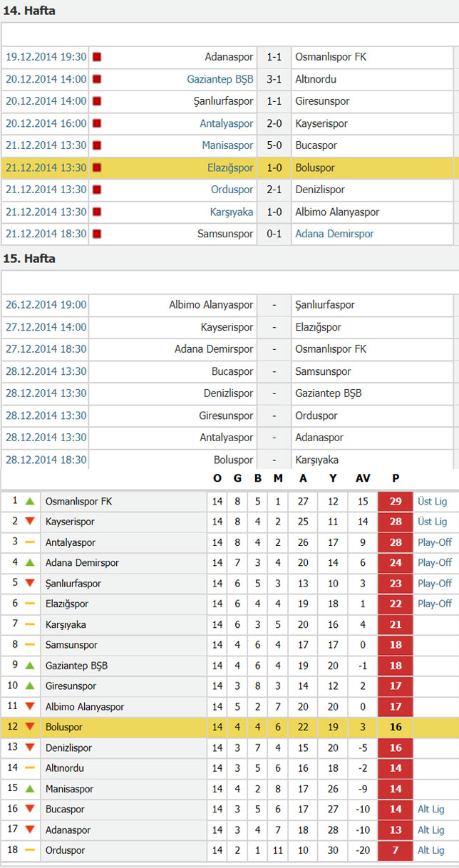Click red icon on Gaziantep BŞB–Altınordu row
The image size is (459, 868).
point(97,79)
